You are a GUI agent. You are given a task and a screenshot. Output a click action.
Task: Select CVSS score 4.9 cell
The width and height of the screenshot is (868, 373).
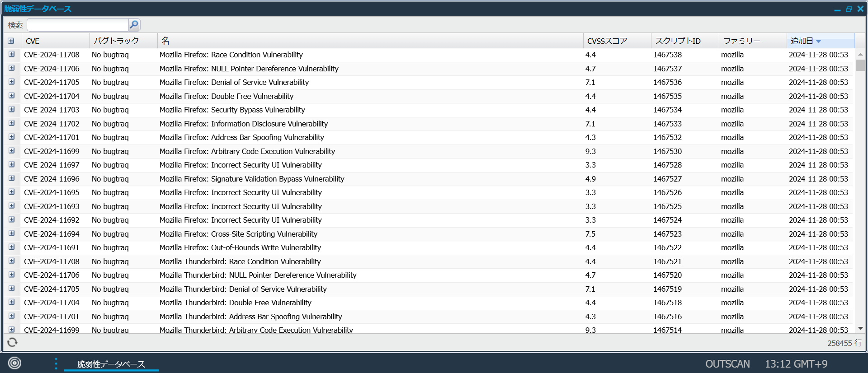click(590, 179)
